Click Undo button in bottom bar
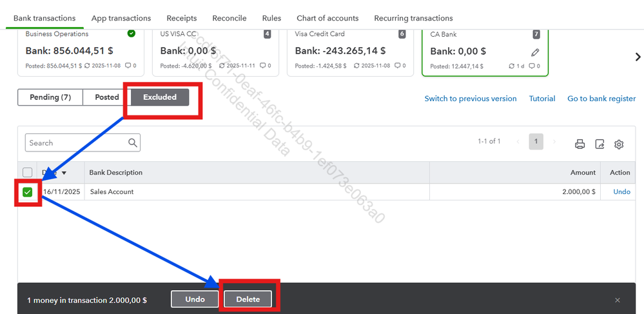Viewport: 644px width, 314px height. [195, 299]
